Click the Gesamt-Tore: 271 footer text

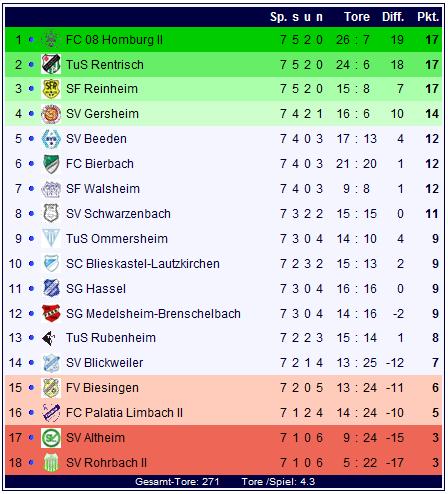click(x=177, y=482)
